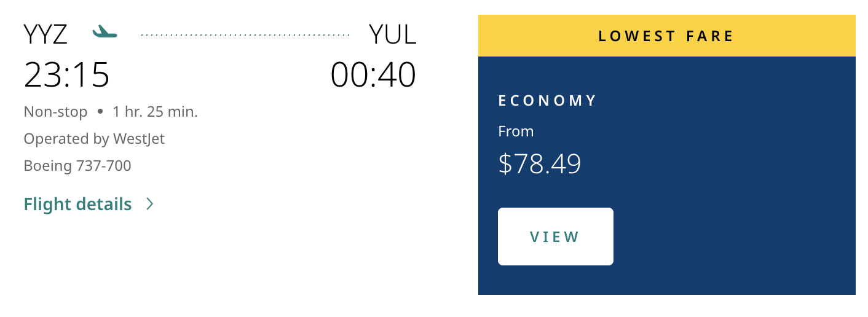The width and height of the screenshot is (868, 317).
Task: Click the YYZ departure airport code
Action: (45, 34)
